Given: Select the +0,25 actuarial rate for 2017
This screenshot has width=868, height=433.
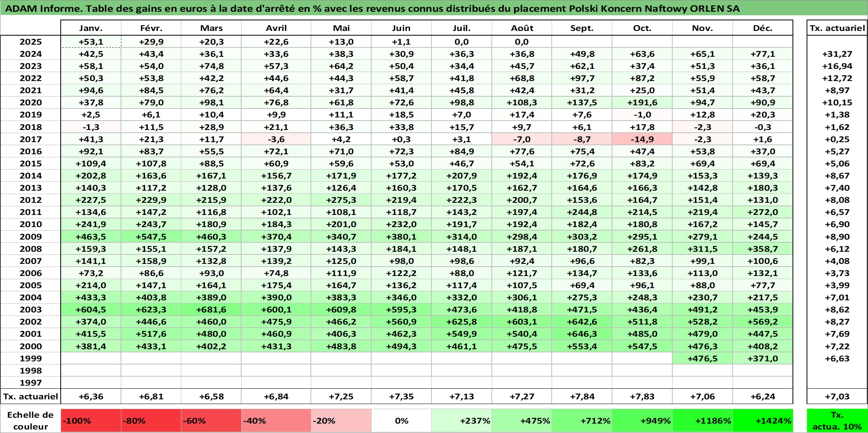Looking at the screenshot, I should click(837, 139).
